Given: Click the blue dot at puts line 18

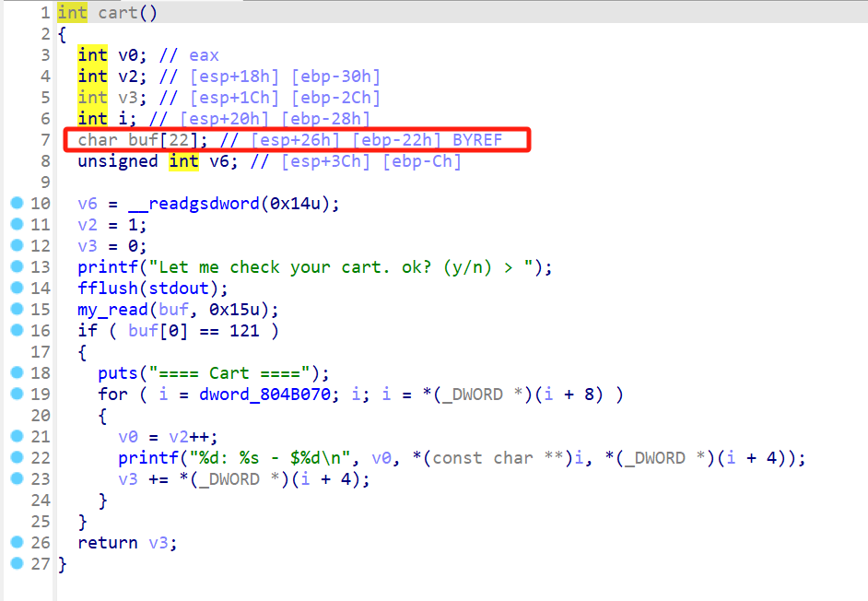Looking at the screenshot, I should tap(16, 373).
